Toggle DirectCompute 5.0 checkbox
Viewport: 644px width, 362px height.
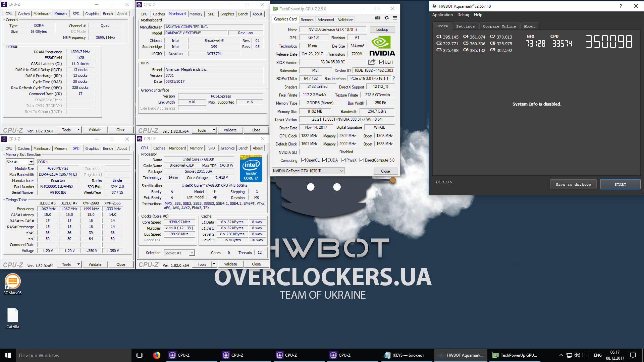(x=362, y=160)
